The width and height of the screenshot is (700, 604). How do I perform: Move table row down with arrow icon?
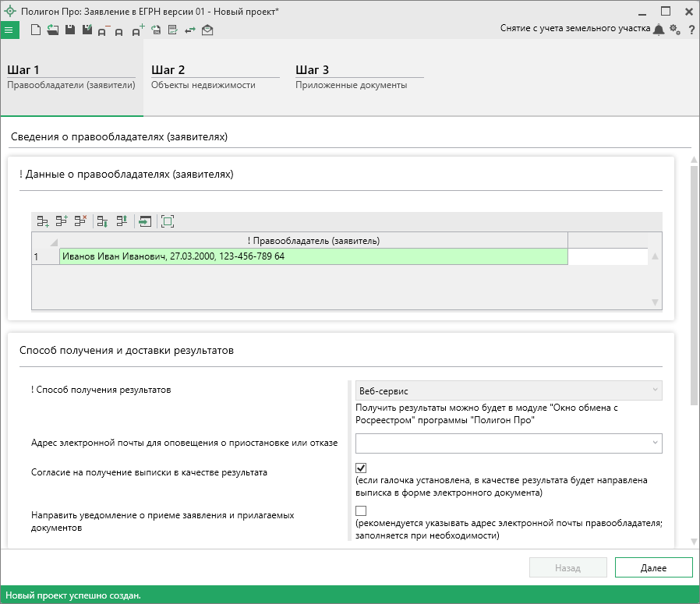102,221
